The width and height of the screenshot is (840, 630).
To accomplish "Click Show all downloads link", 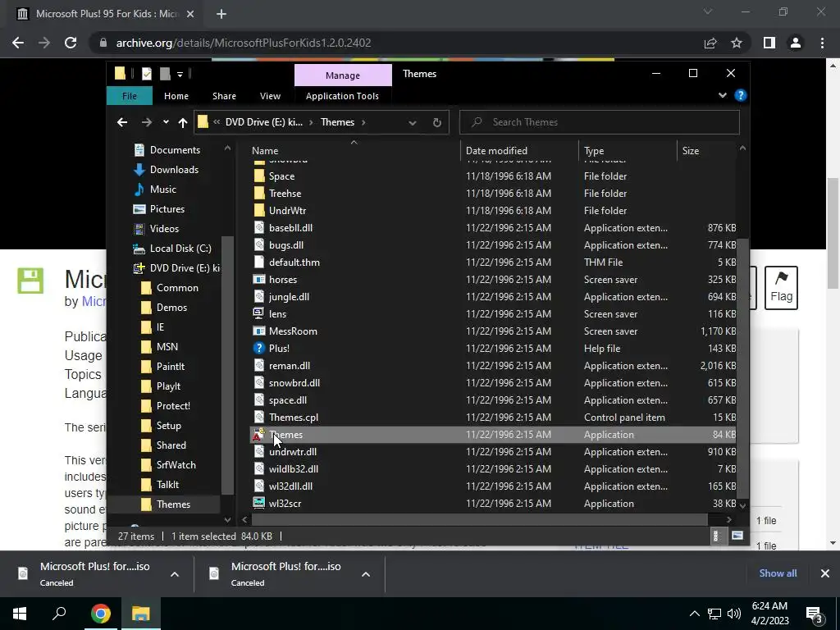I will (x=778, y=573).
